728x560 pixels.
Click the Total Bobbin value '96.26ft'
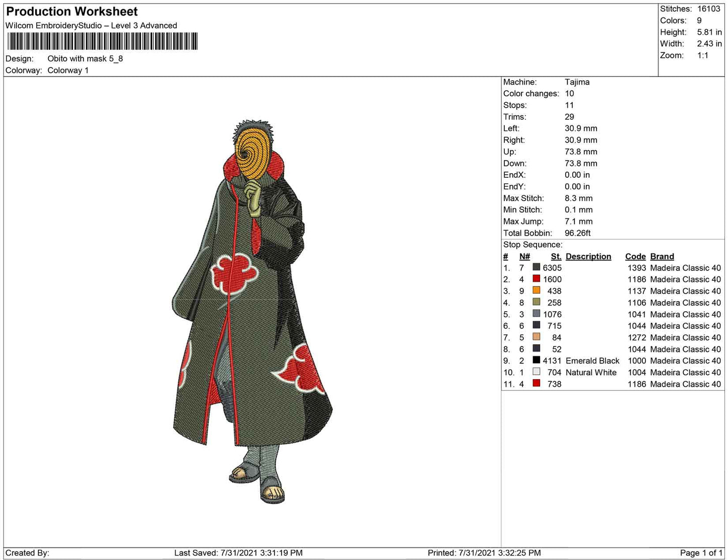(577, 233)
